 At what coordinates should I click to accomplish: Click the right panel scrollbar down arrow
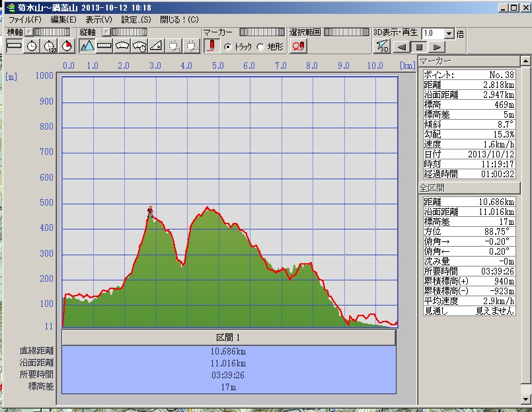(525, 398)
